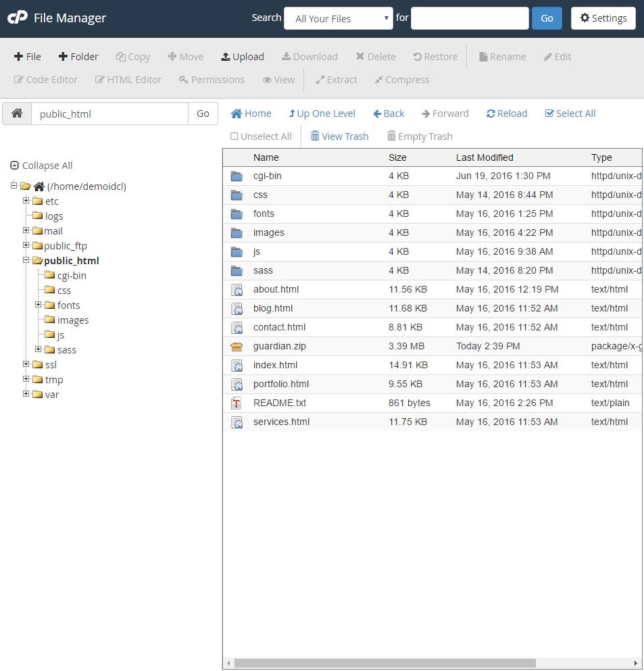Click Select All
Viewport: 644px width, 671px height.
[570, 114]
